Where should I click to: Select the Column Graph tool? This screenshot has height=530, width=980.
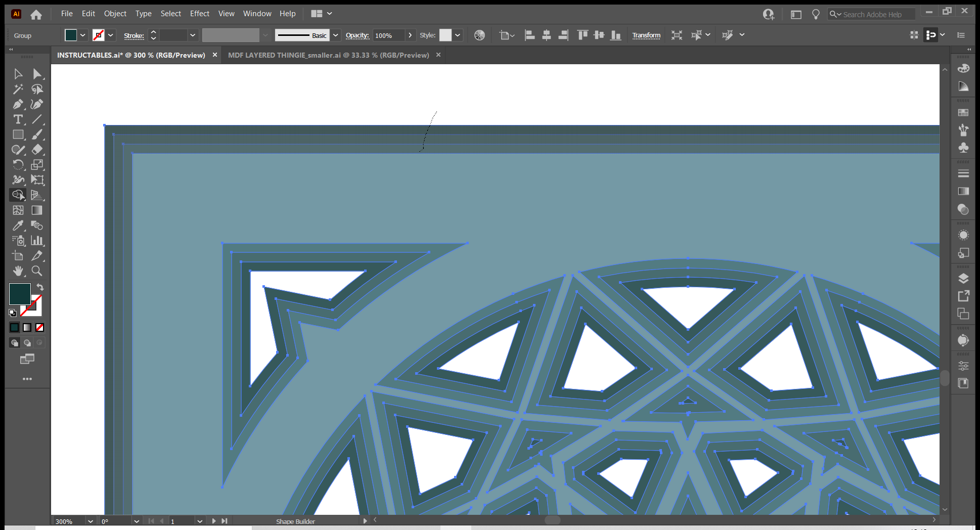[37, 241]
